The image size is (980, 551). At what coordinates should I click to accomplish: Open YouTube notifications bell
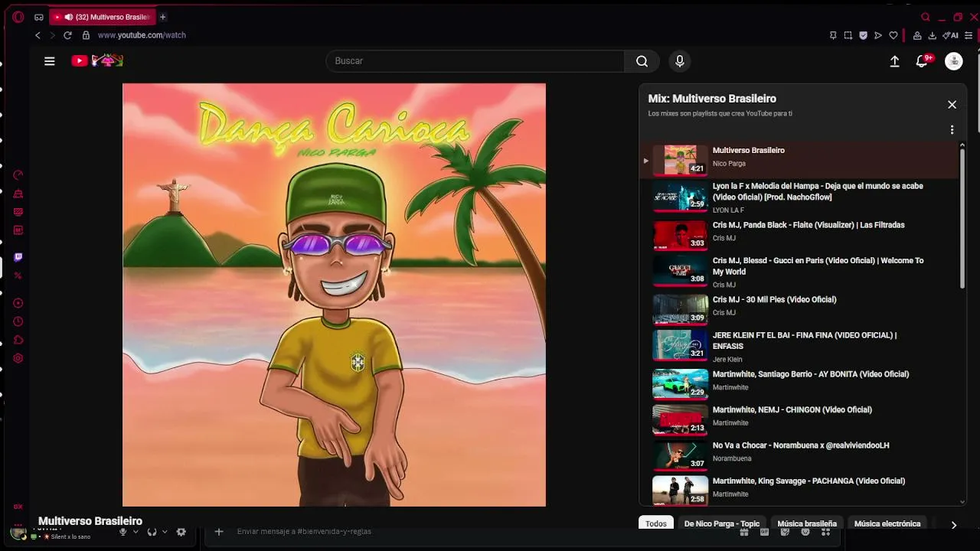pyautogui.click(x=923, y=61)
